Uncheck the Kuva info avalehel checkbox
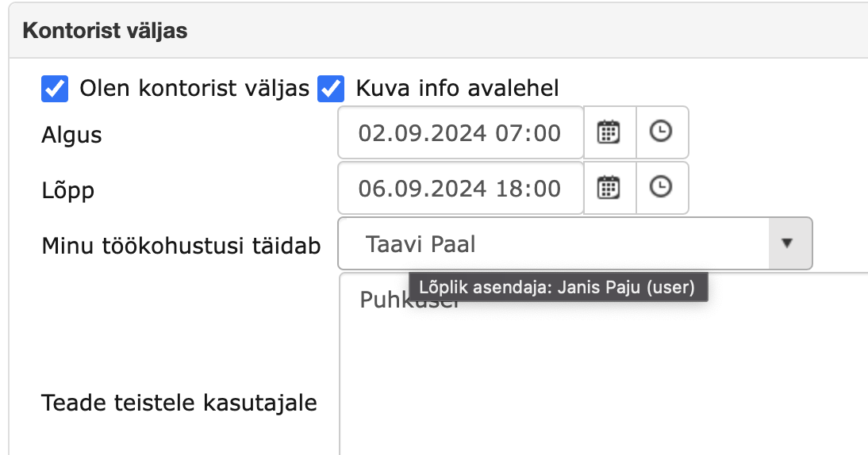 tap(331, 89)
